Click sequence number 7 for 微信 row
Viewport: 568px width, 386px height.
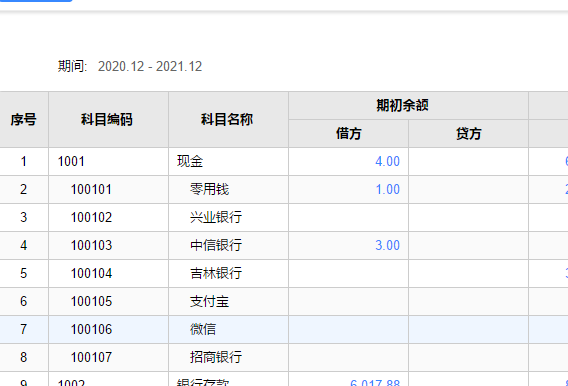tap(24, 330)
